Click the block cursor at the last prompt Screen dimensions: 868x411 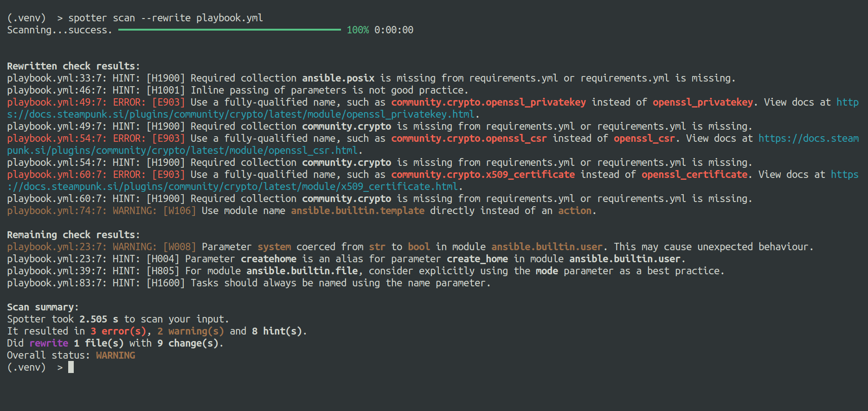[71, 367]
